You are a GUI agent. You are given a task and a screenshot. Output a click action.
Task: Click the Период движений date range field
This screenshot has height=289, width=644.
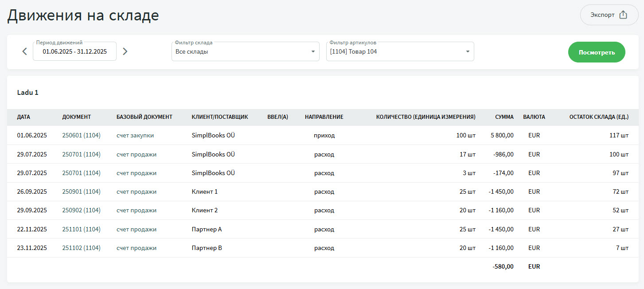coord(74,51)
